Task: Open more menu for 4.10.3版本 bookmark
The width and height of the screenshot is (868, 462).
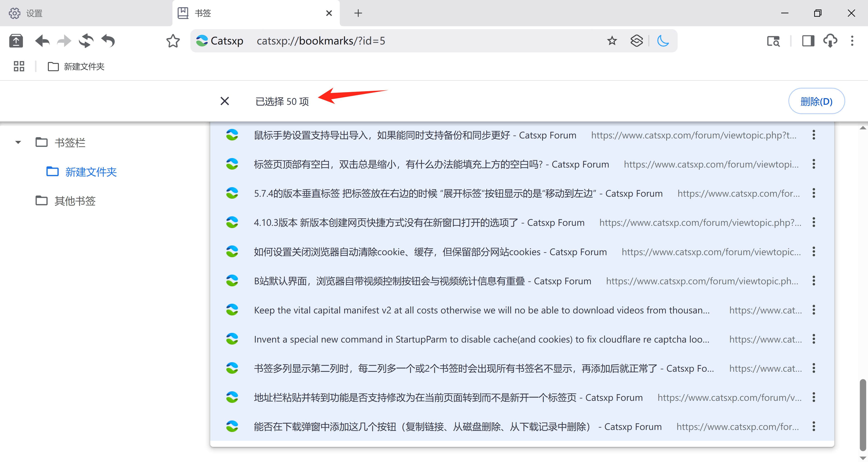Action: click(x=814, y=222)
